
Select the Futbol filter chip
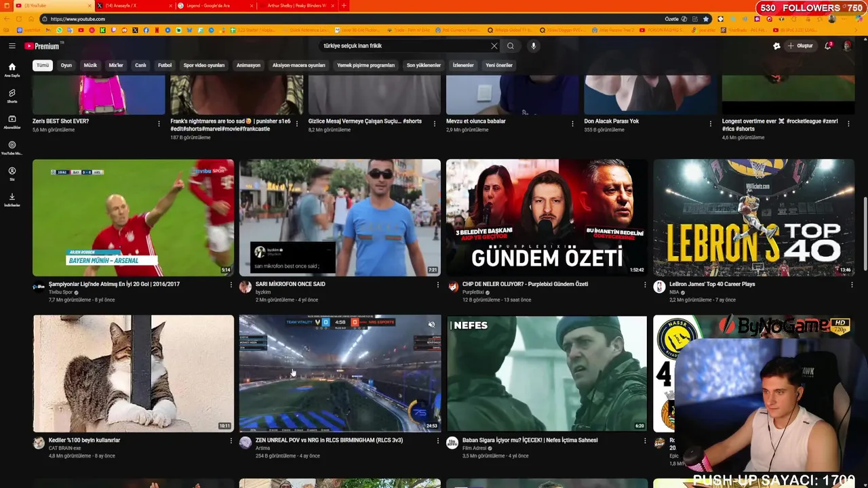165,65
